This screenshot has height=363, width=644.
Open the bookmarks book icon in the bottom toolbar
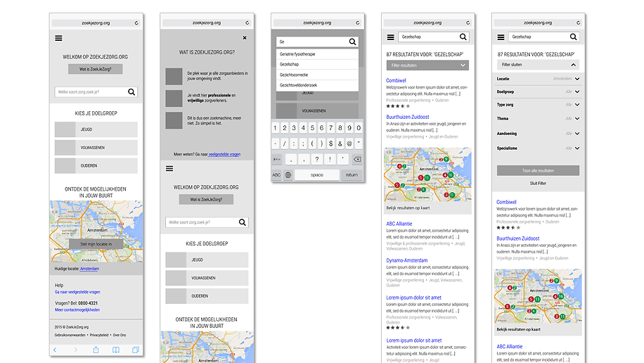click(116, 350)
